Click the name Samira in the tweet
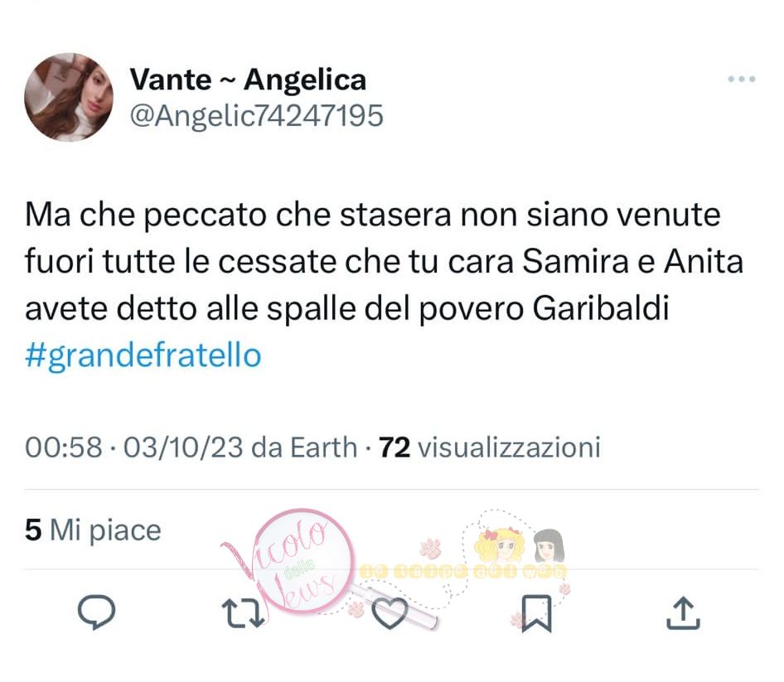 [x=575, y=262]
